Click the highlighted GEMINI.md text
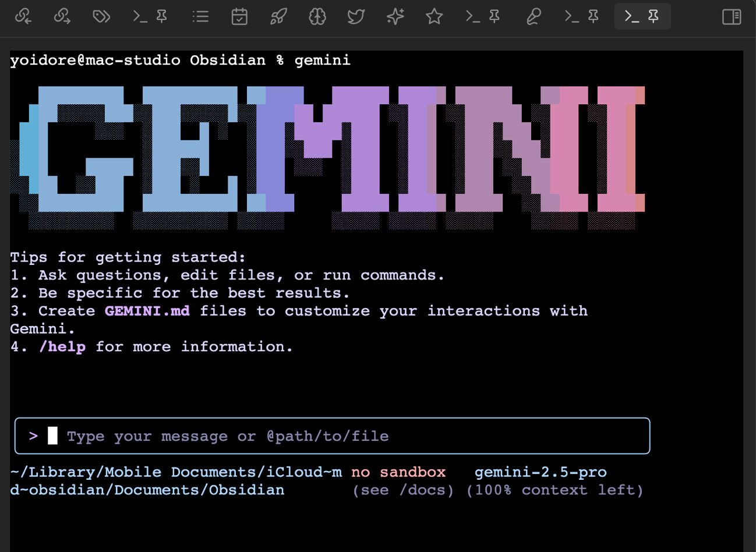Viewport: 756px width, 552px height. [x=147, y=311]
